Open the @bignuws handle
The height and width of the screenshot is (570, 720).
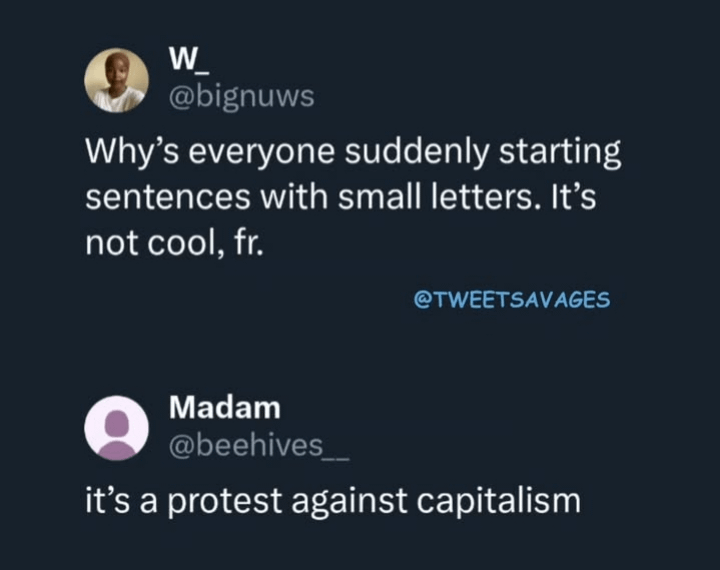coord(241,97)
